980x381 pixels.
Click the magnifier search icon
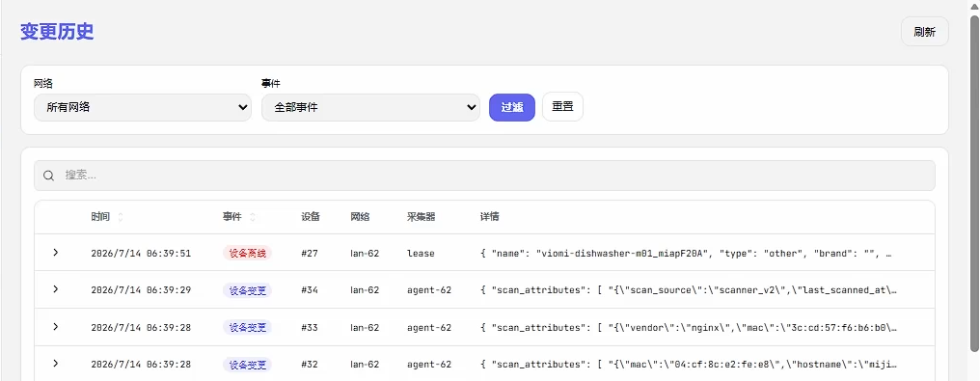pyautogui.click(x=49, y=176)
